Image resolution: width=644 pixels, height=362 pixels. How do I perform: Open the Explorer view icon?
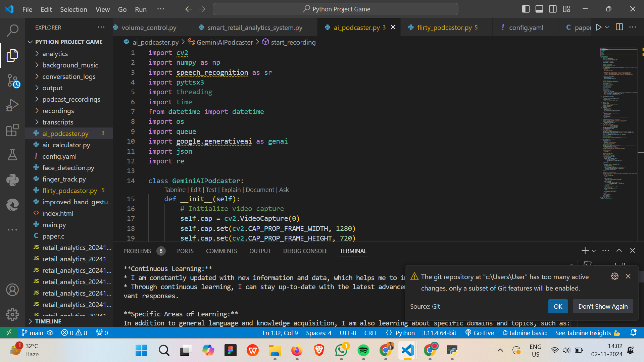click(12, 55)
